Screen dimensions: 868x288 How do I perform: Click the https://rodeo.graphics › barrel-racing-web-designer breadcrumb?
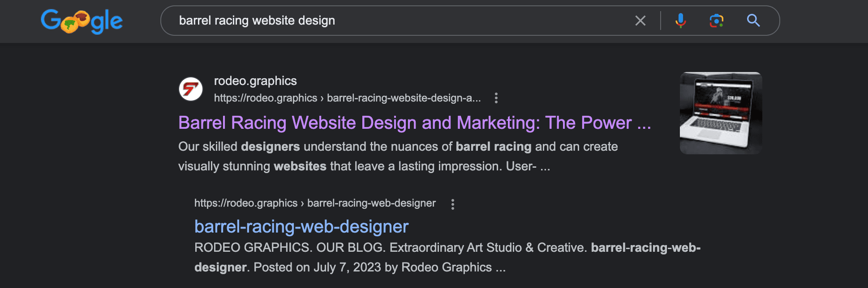pos(315,203)
